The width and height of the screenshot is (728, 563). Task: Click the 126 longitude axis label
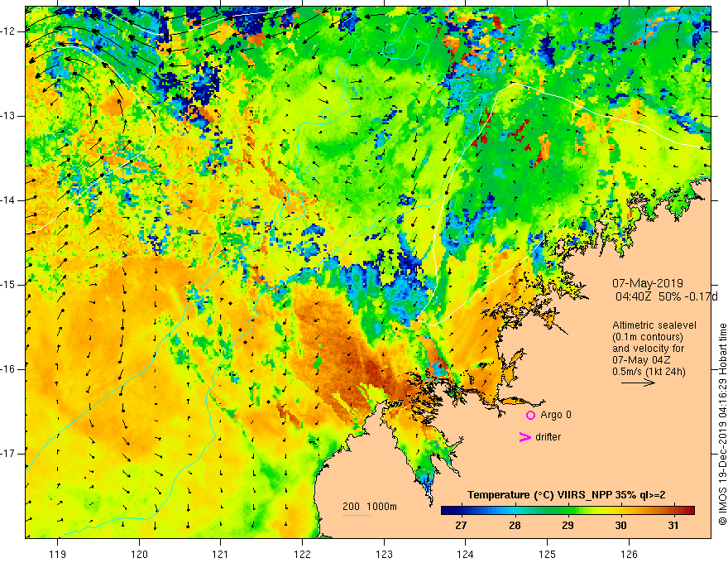[629, 554]
